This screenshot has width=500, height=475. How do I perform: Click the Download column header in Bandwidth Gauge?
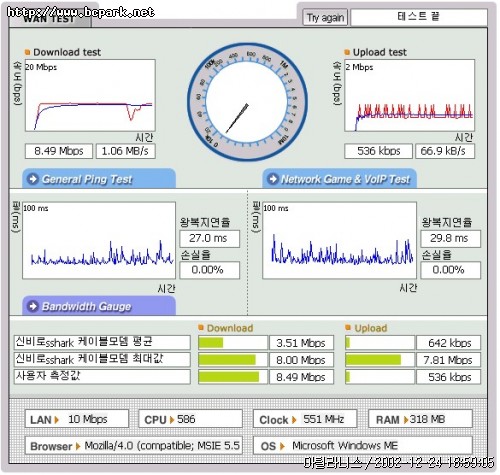(230, 328)
